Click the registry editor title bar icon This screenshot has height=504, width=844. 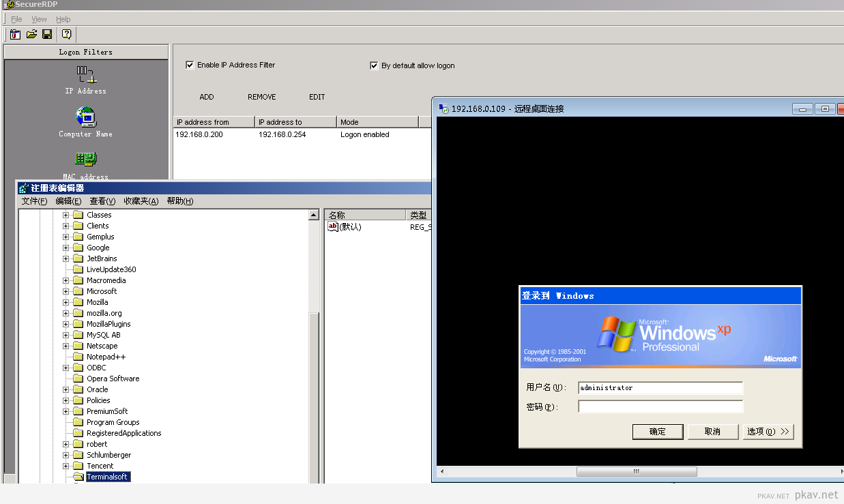pos(24,188)
